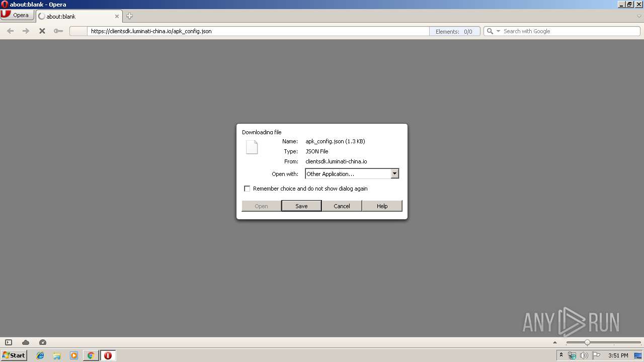
Task: Click the Show desktop button in tray
Action: (638, 355)
